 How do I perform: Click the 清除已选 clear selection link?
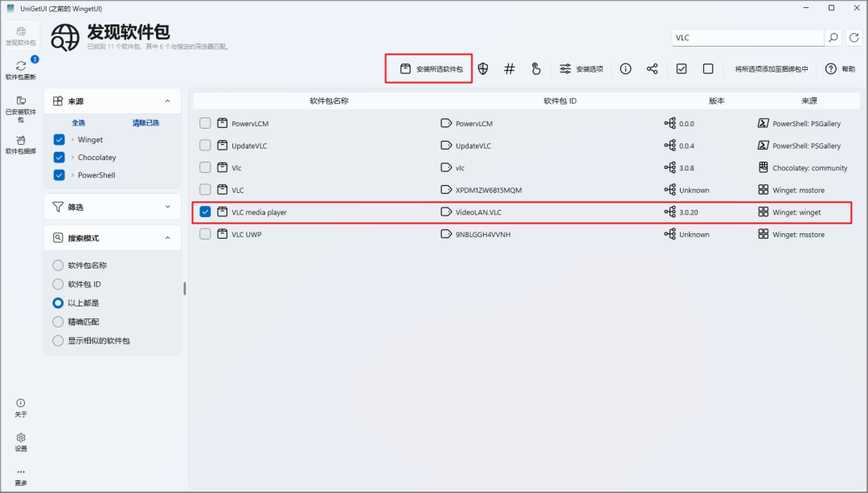[145, 122]
